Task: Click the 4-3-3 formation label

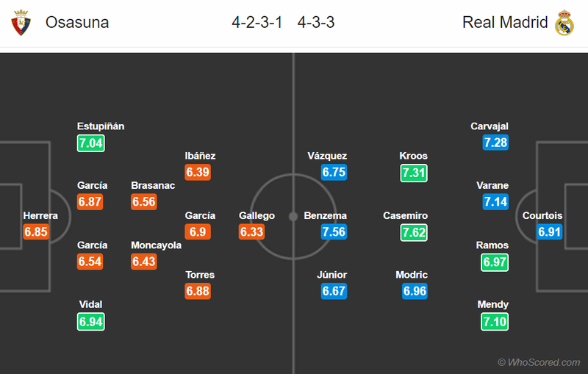Action: point(316,23)
